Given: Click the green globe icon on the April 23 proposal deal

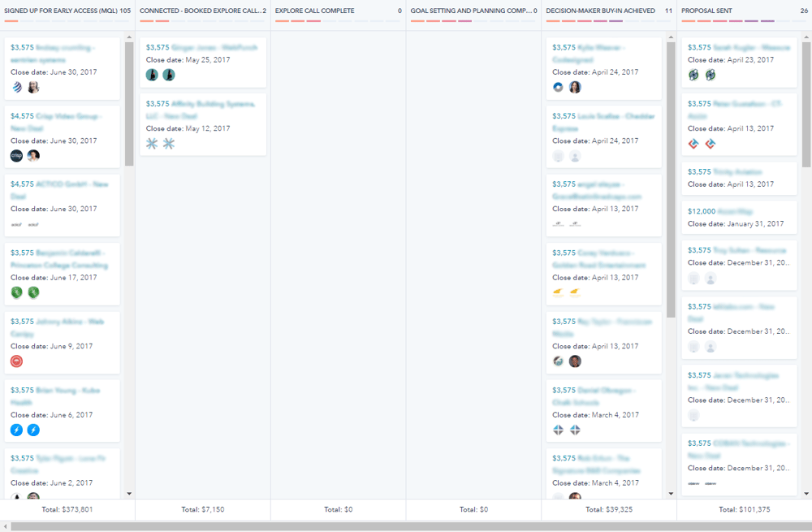Looking at the screenshot, I should [692, 75].
